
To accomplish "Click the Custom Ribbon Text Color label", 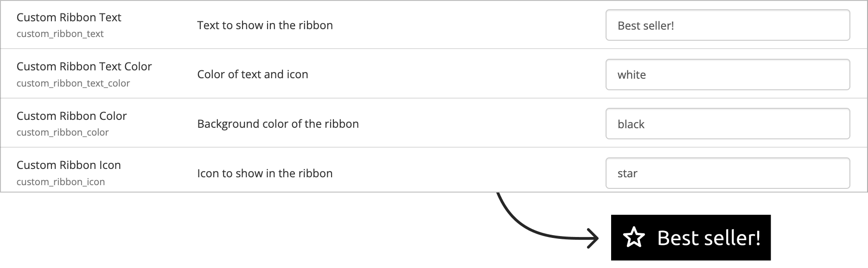I will 84,67.
